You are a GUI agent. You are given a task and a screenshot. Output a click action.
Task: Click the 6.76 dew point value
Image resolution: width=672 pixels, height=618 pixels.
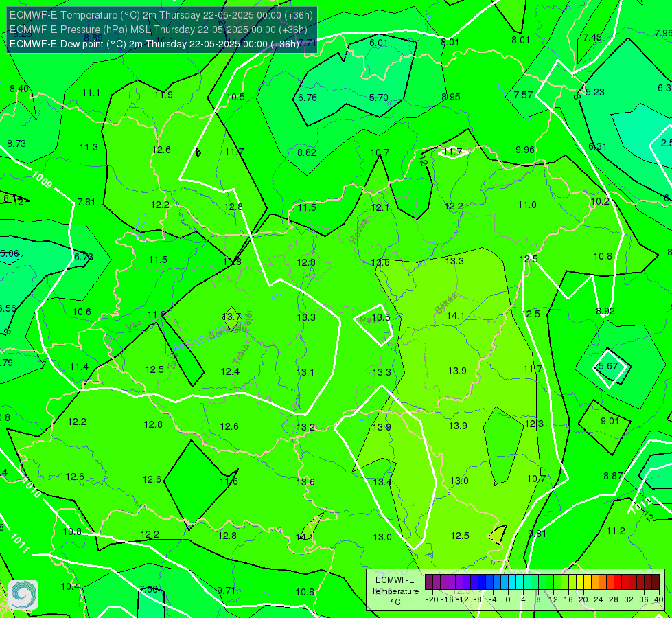[308, 98]
